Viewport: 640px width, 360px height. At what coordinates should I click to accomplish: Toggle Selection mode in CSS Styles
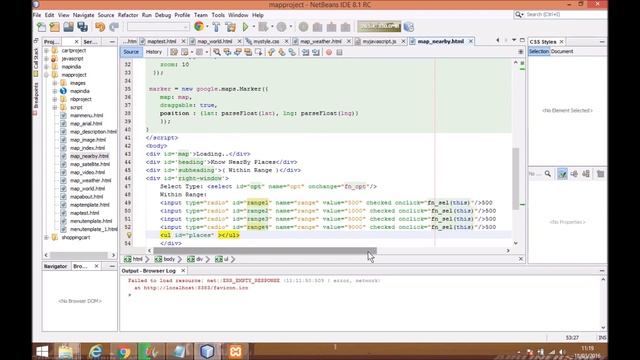pos(539,51)
